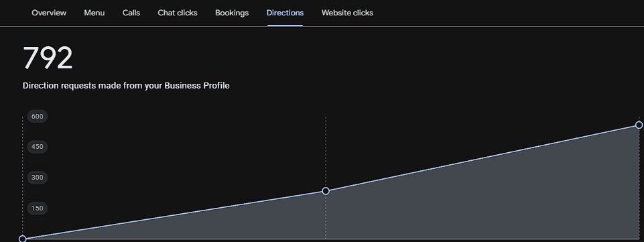The height and width of the screenshot is (242, 644).
Task: Select the Directions tab
Action: pos(285,13)
